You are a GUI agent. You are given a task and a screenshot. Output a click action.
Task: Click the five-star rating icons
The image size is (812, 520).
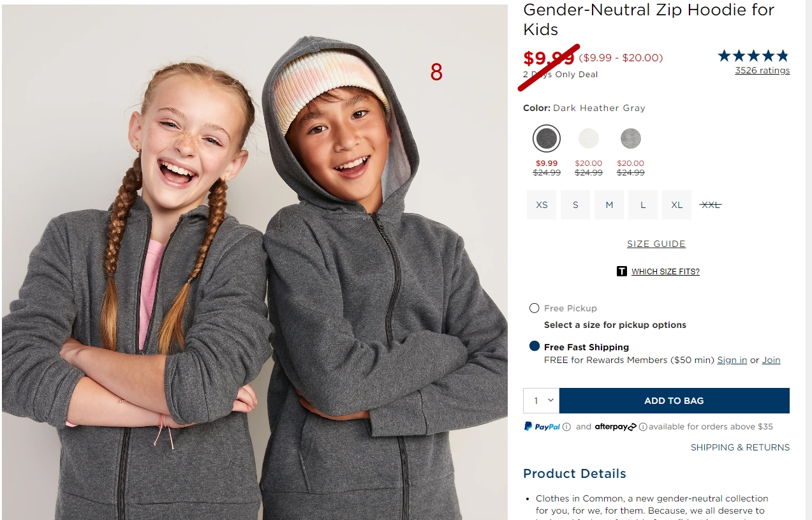(x=753, y=56)
